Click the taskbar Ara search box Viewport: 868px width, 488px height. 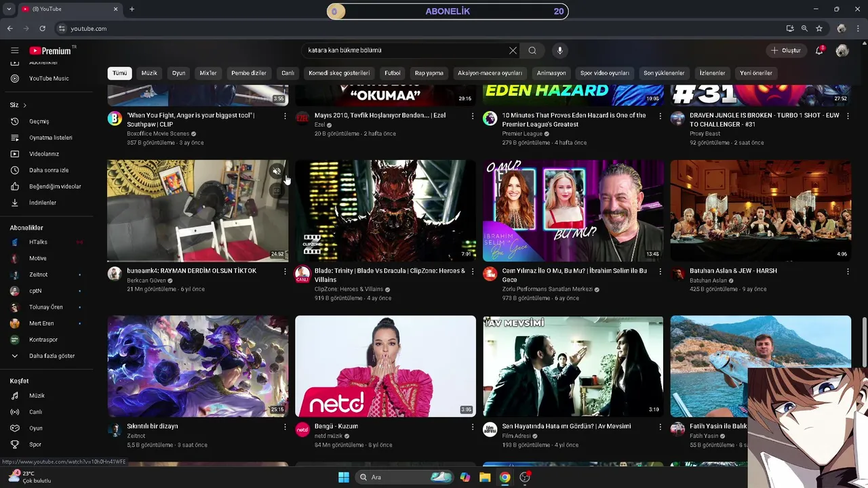(404, 477)
